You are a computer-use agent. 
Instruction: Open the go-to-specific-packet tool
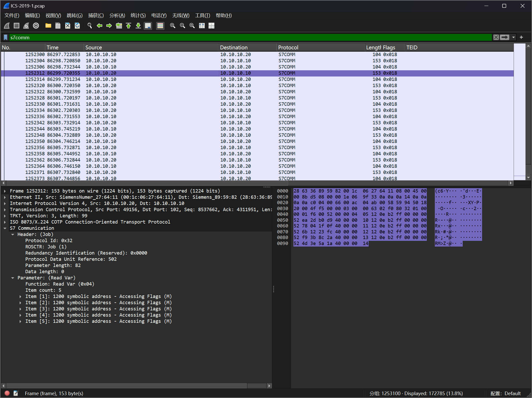119,26
